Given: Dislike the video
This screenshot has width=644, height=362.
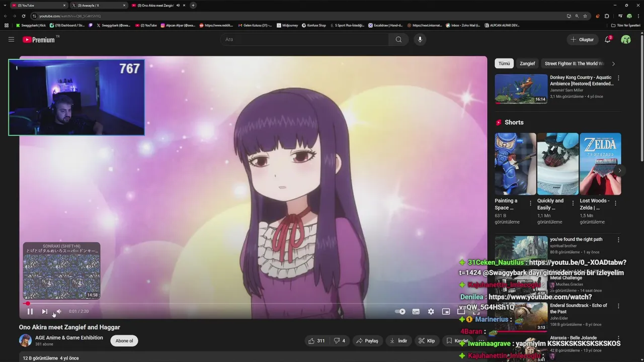Looking at the screenshot, I should tap(340, 341).
